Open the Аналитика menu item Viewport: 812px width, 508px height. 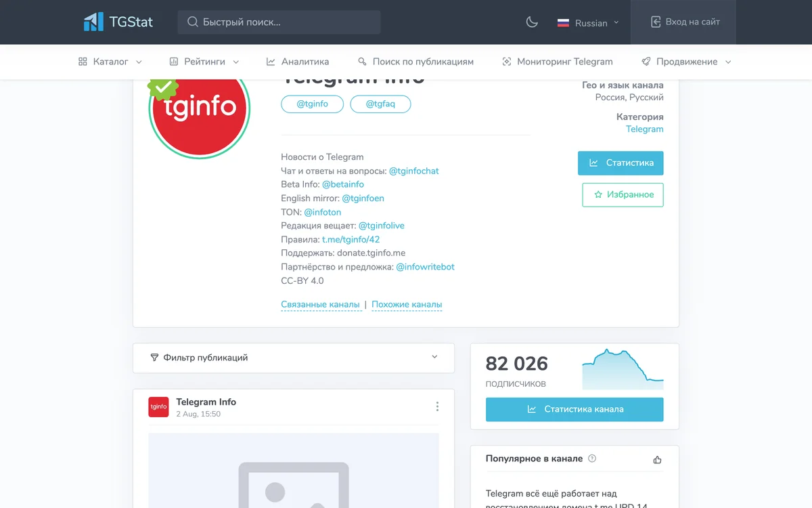[x=298, y=62]
